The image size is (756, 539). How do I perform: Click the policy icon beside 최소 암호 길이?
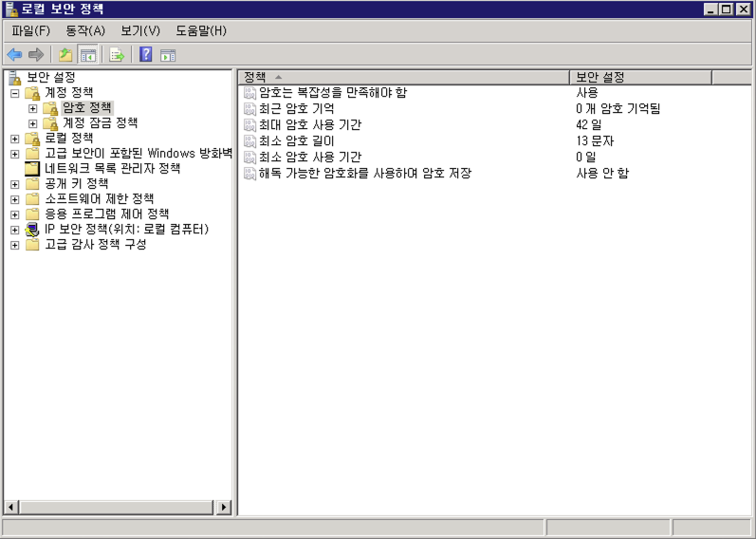point(249,140)
